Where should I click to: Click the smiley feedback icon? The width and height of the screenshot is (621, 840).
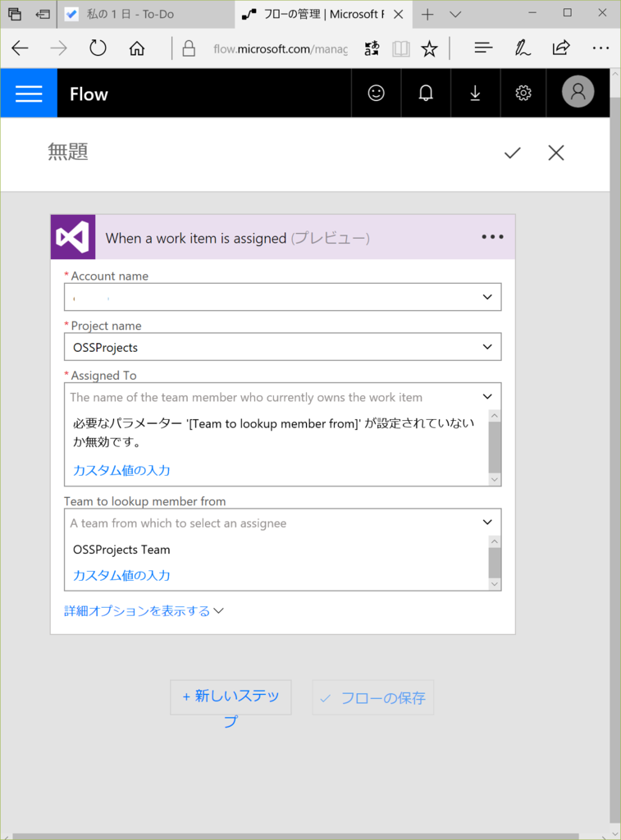coord(377,94)
